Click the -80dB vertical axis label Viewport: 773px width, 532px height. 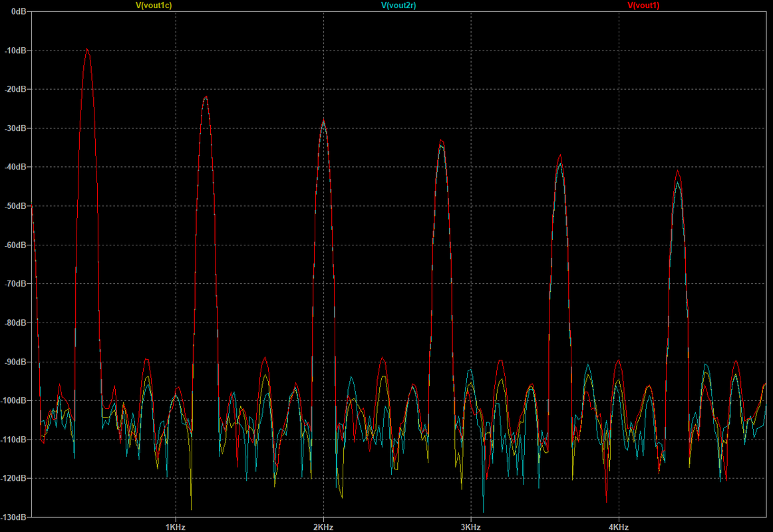(x=16, y=323)
